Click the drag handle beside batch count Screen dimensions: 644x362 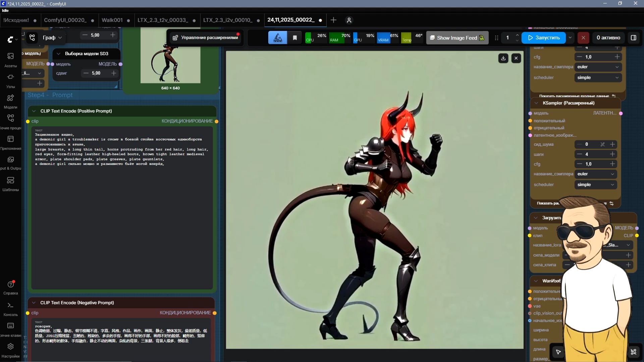[496, 38]
